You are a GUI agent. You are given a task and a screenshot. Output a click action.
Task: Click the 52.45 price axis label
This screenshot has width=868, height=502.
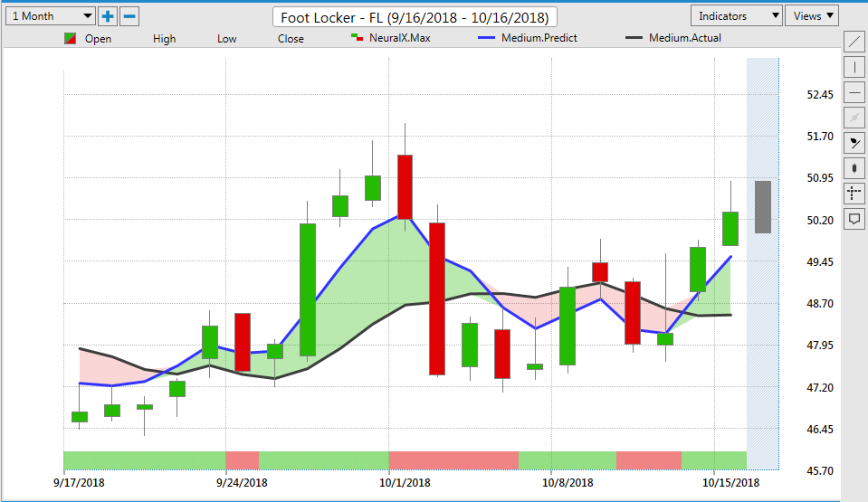(820, 95)
